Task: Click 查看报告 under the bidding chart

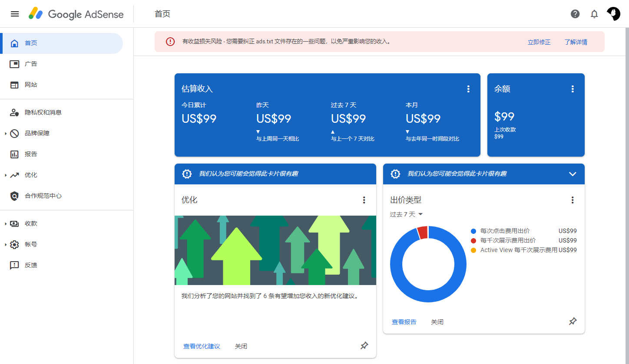Action: coord(404,321)
